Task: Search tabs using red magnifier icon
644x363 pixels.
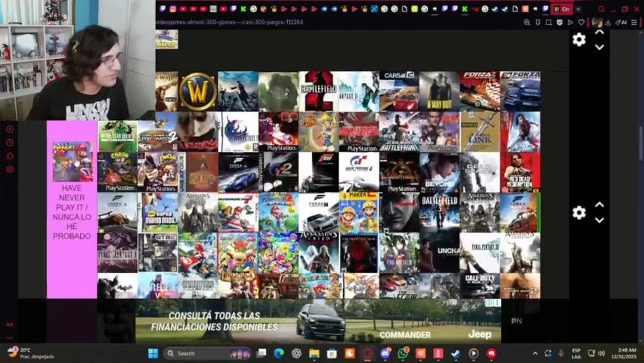Action: click(x=601, y=9)
